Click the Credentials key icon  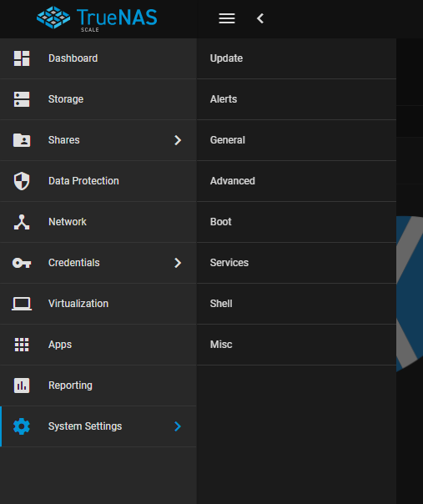[22, 263]
